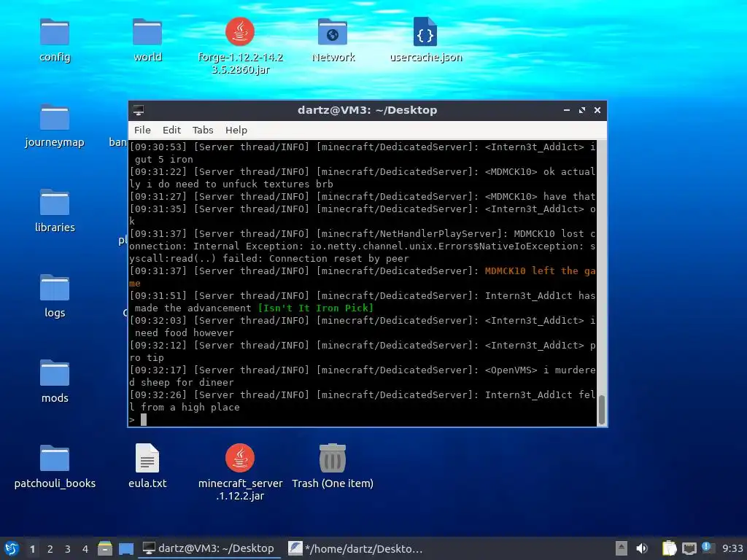Open the File menu in the terminal
This screenshot has width=747, height=560.
(142, 130)
